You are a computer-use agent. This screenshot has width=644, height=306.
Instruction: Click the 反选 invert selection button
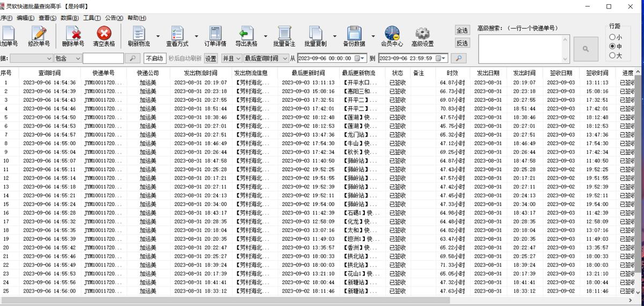point(462,43)
